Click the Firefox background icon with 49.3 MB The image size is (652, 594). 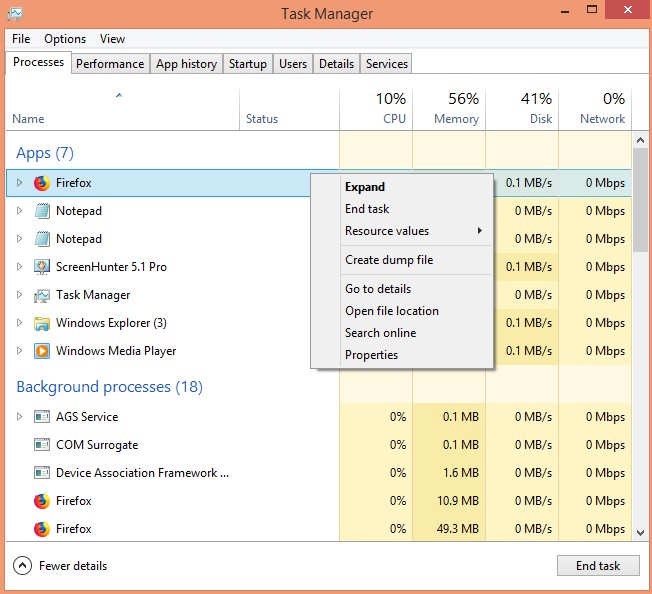[42, 529]
